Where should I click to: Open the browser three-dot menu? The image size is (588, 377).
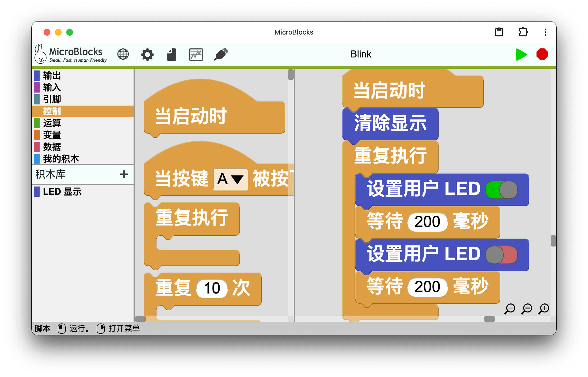[545, 32]
